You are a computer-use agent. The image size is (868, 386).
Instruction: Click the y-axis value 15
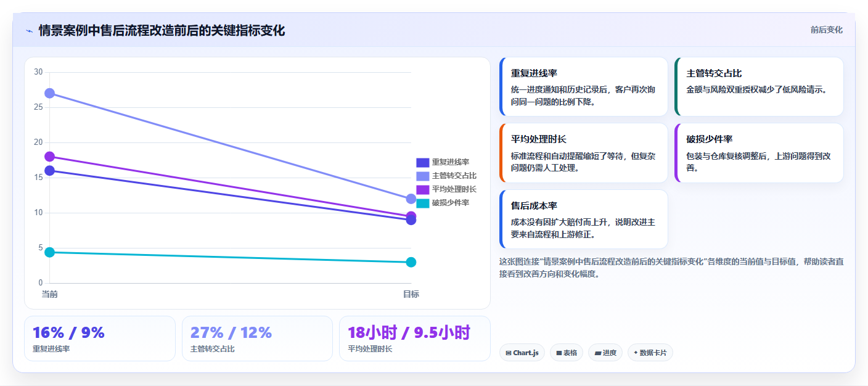click(38, 178)
